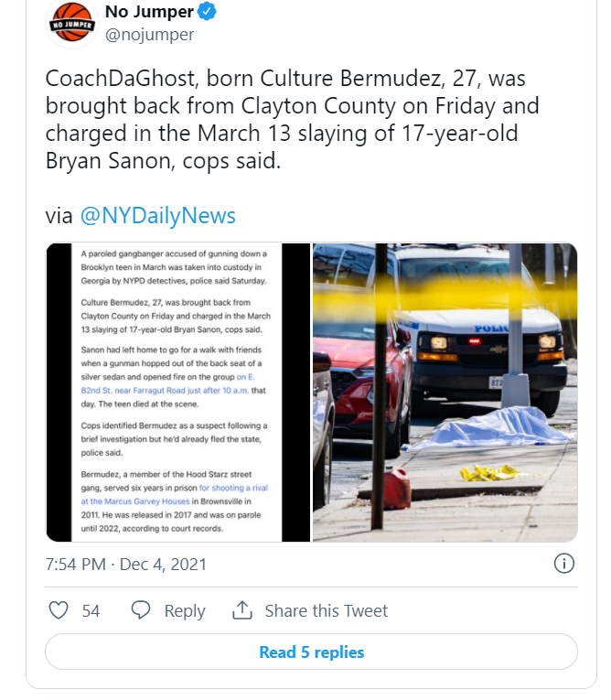Open the @nojumper handle link
The image size is (611, 700).
tap(150, 35)
